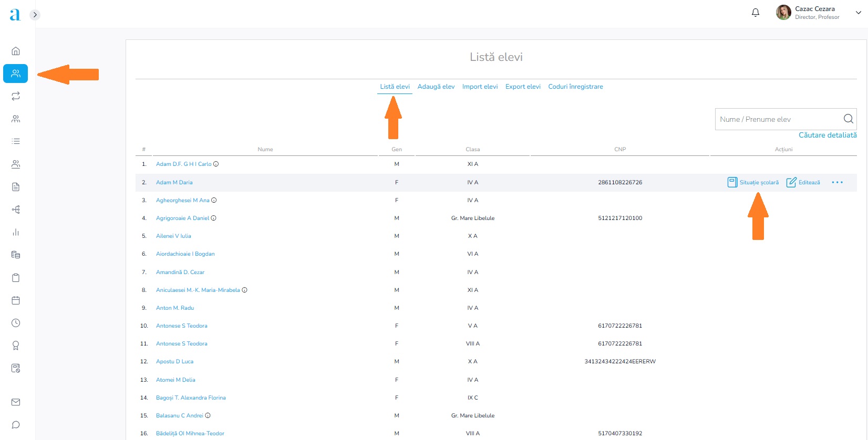Open the envelope messages icon in sidebar
Image resolution: width=868 pixels, height=440 pixels.
point(16,402)
